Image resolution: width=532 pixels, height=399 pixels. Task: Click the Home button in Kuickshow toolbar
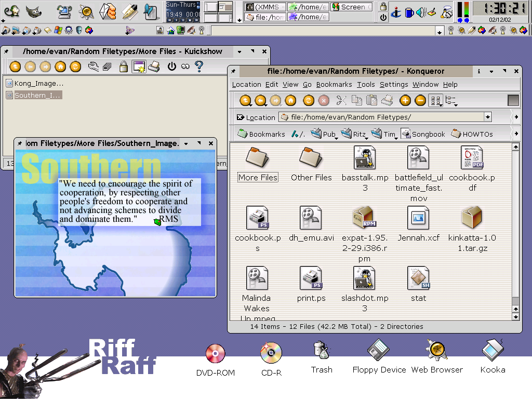[60, 66]
